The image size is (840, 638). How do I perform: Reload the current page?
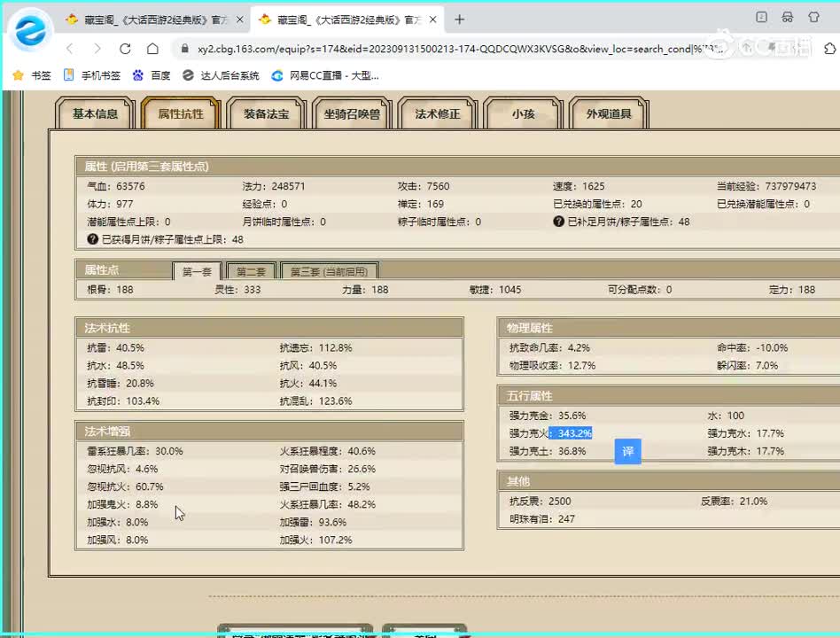tap(125, 49)
